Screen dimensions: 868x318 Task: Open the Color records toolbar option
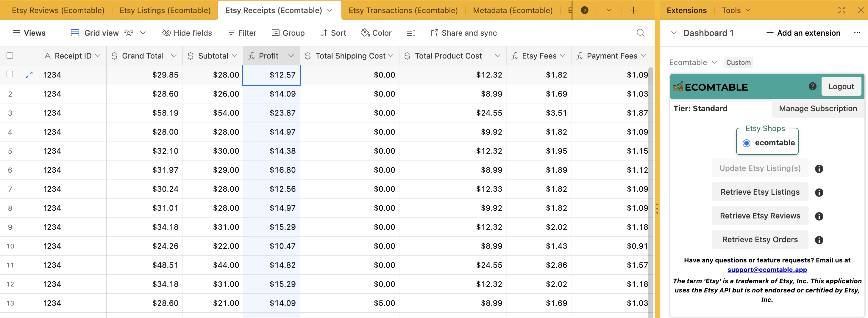376,33
